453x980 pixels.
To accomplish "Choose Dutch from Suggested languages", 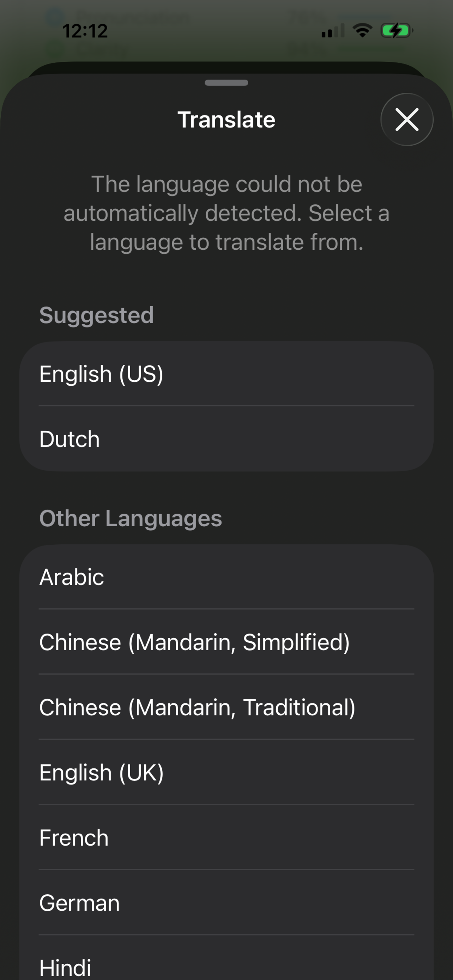I will click(69, 438).
